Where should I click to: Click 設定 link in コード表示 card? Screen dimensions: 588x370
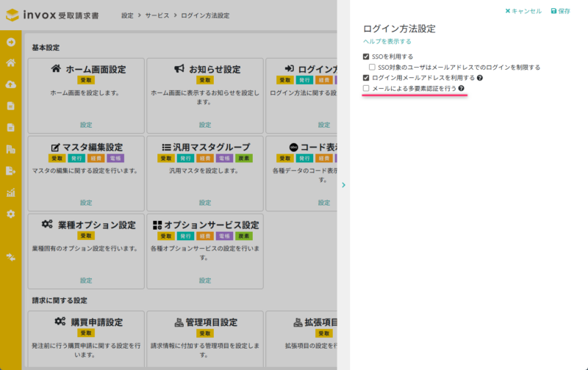point(324,203)
